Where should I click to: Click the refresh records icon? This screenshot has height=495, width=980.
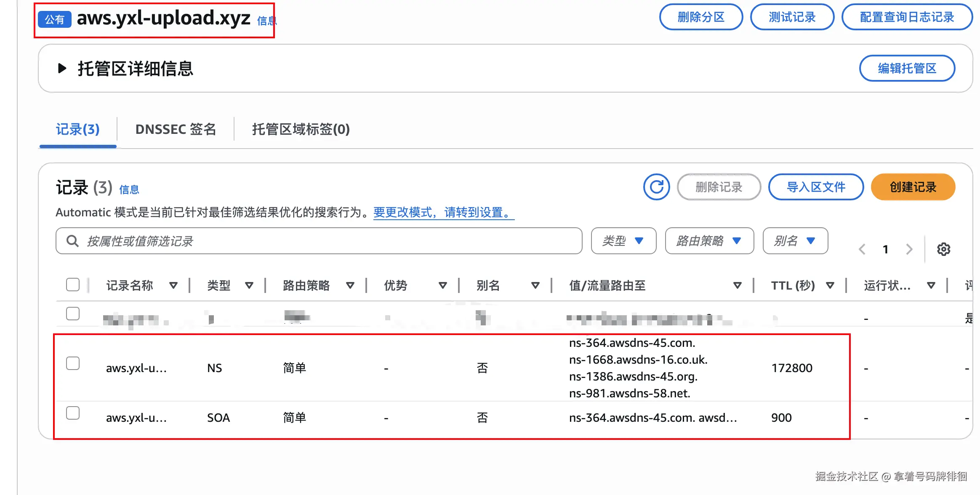click(656, 187)
